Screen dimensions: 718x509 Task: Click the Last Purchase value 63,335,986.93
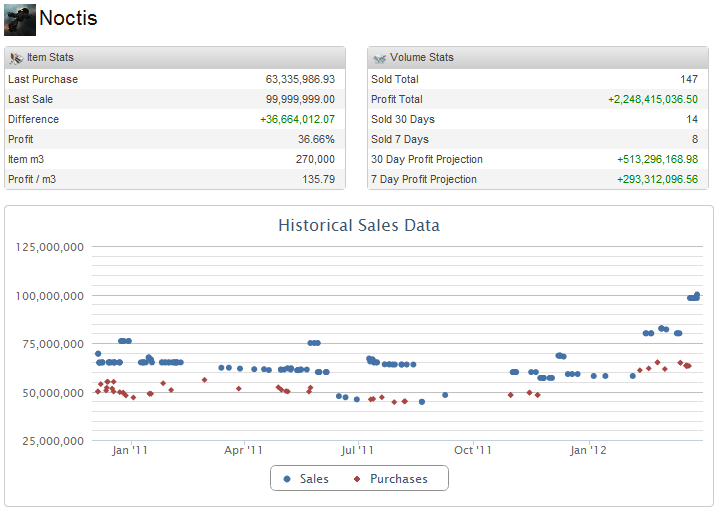point(300,79)
